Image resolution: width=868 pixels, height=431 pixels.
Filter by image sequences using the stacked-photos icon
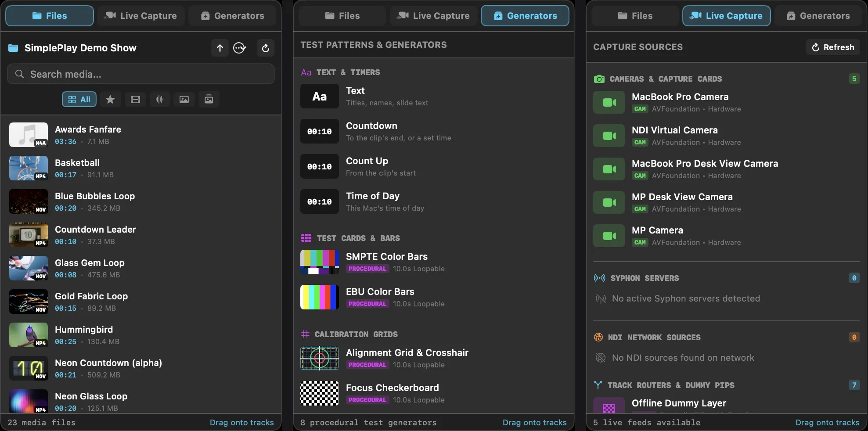click(x=209, y=99)
